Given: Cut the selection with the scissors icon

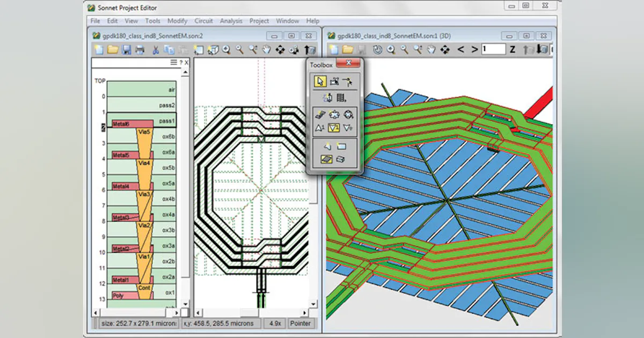Looking at the screenshot, I should 156,50.
